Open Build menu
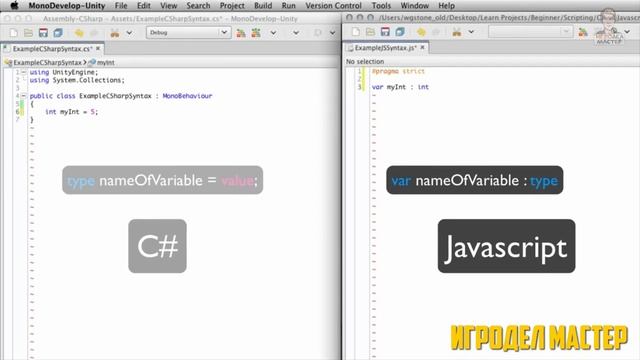The image size is (640, 360). click(x=263, y=6)
